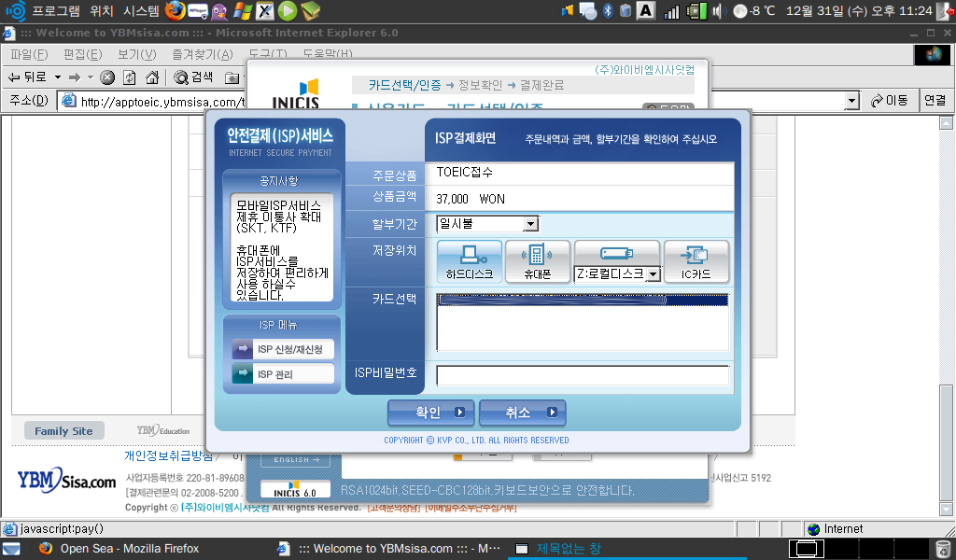This screenshot has width=956, height=560.
Task: Click the IE forward arrow
Action: pos(75,77)
